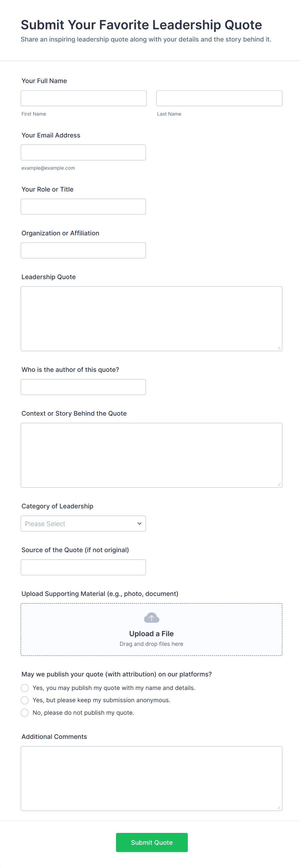Screen dimensions: 300x868
Task: Focus the Last Name text box
Action: pos(219,98)
